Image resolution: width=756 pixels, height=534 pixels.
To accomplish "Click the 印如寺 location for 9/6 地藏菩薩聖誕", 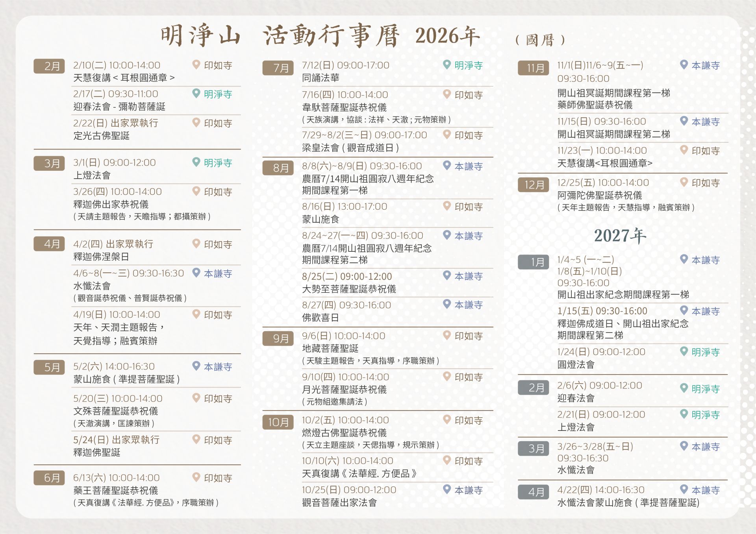I will pyautogui.click(x=468, y=336).
